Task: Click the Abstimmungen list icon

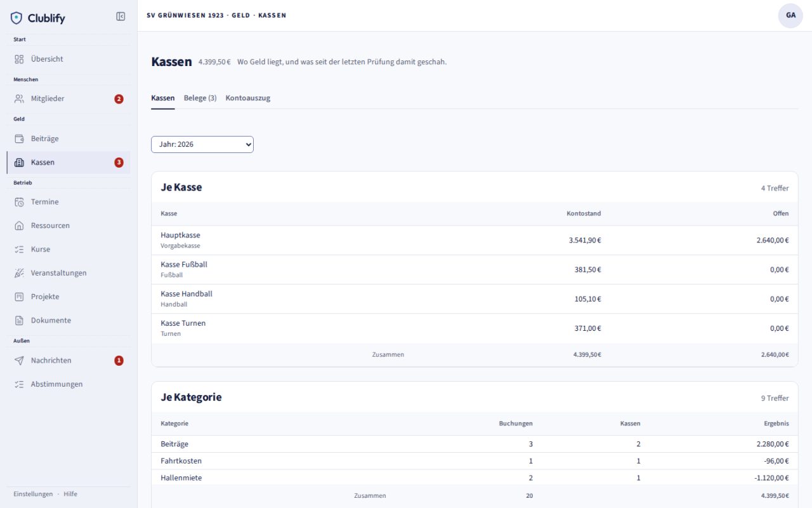Action: pyautogui.click(x=19, y=384)
